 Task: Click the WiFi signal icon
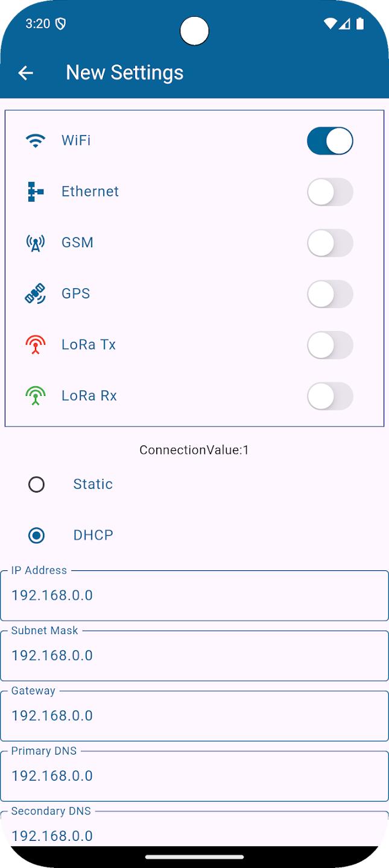pyautogui.click(x=36, y=140)
